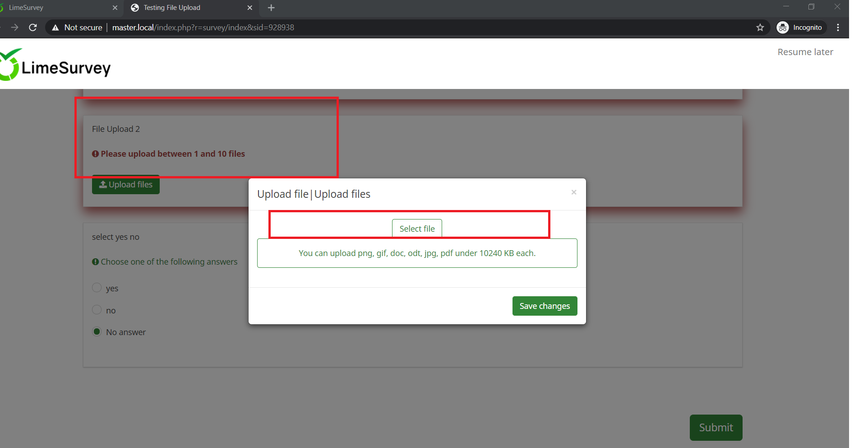Minimize the browser window
The width and height of the screenshot is (868, 448).
coord(786,7)
